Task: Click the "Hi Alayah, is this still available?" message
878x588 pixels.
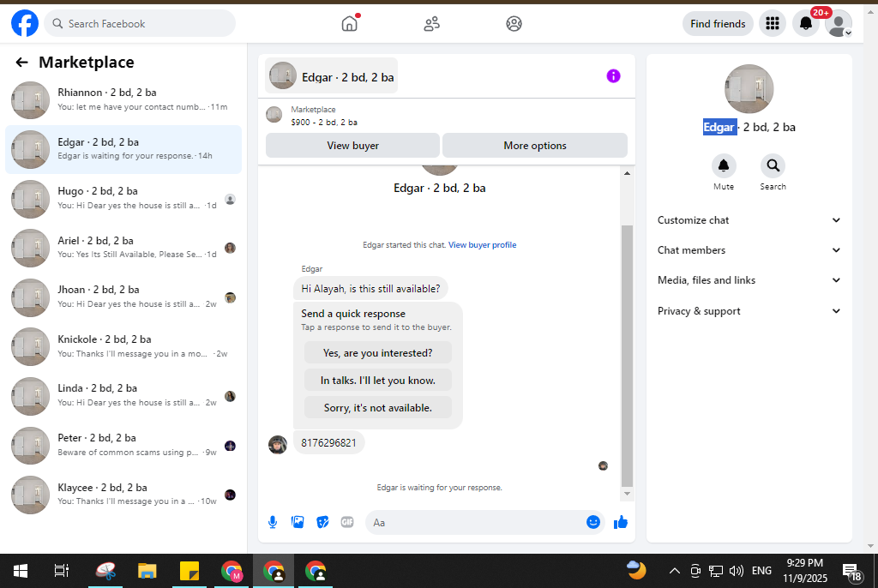Action: tap(370, 288)
